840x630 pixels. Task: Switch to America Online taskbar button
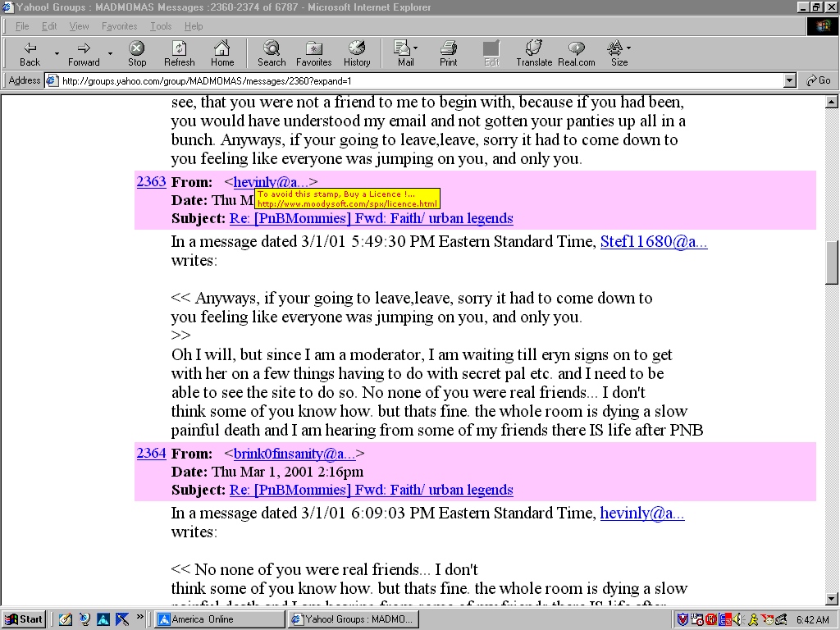point(220,619)
